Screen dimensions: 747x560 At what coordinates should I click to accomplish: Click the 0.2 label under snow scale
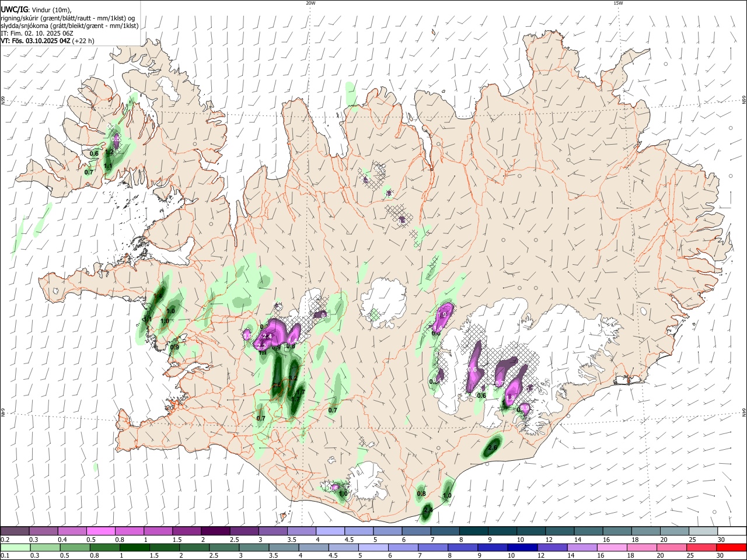click(5, 540)
